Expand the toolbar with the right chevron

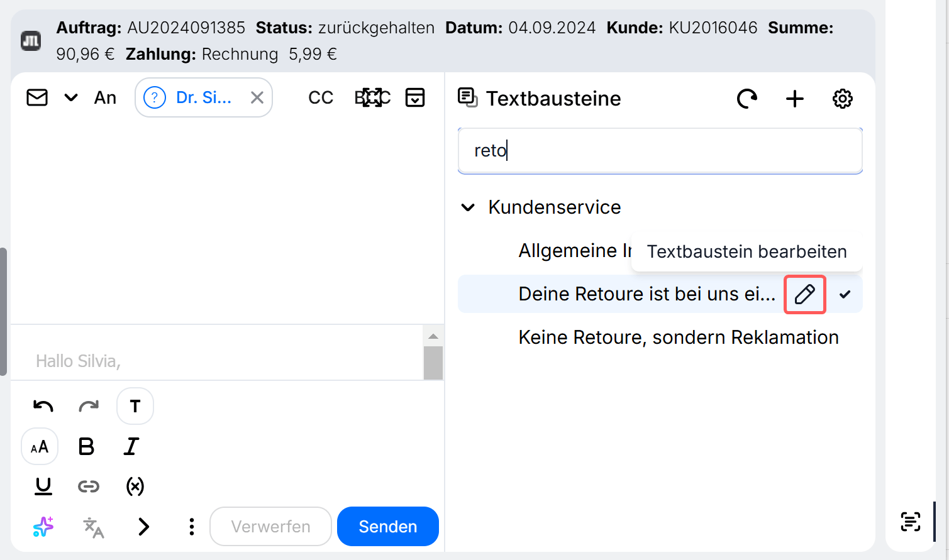click(x=144, y=527)
